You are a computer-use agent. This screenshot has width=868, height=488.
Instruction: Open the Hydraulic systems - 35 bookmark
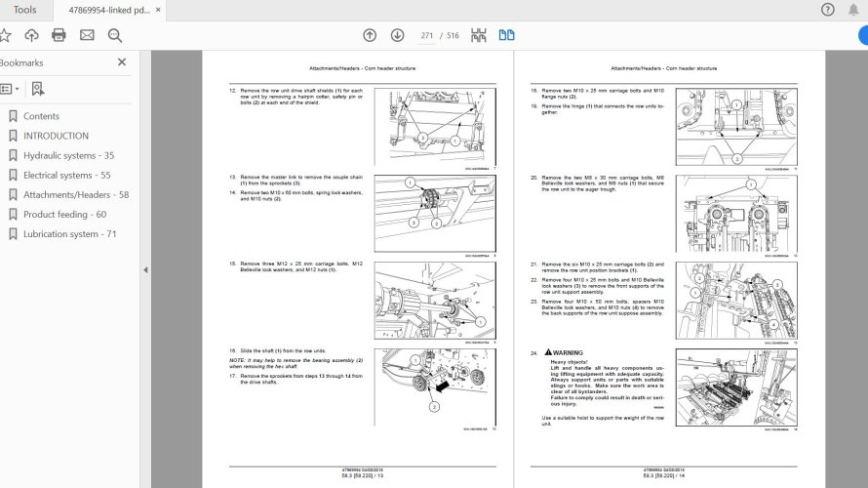68,155
